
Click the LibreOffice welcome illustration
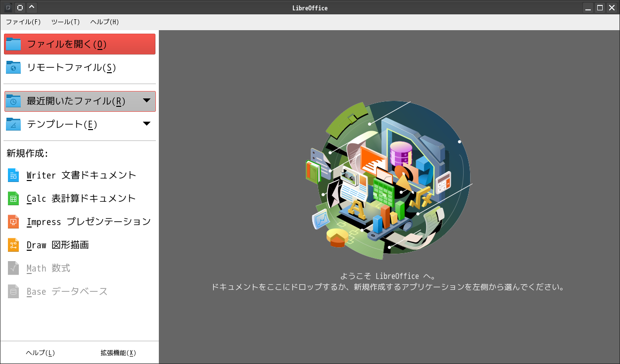click(389, 180)
